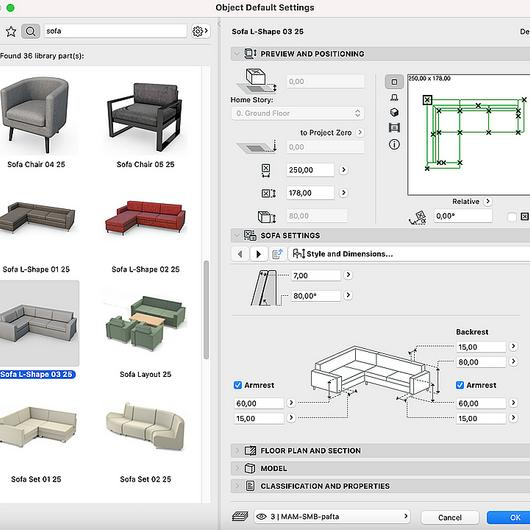Edit right armrest 15,00 field
Screen dimensions: 530x530
pos(481,418)
